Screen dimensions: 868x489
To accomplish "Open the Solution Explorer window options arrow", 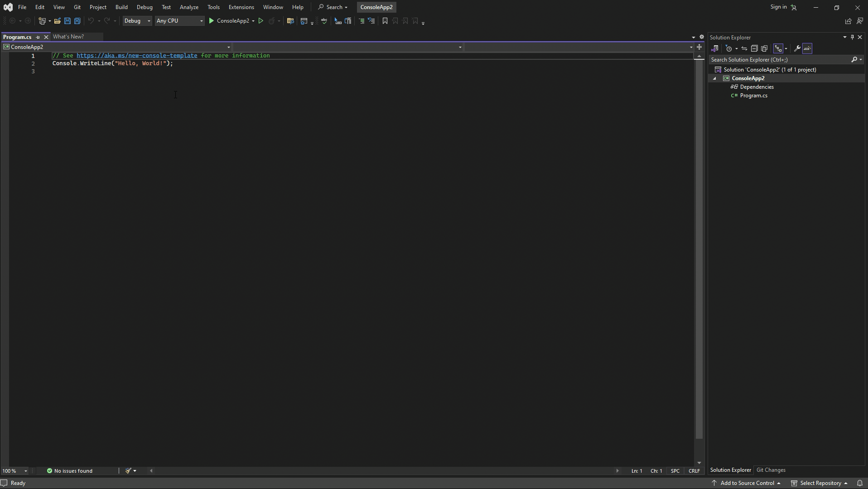I will [x=844, y=37].
